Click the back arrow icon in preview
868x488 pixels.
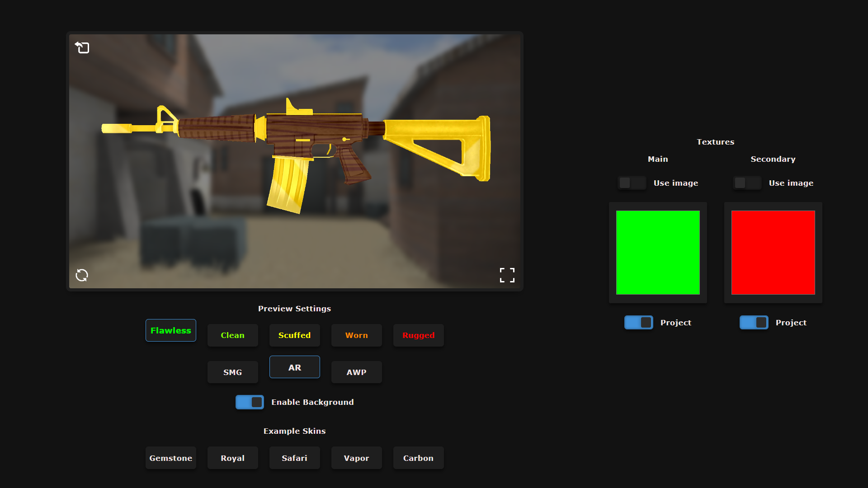[x=82, y=47]
